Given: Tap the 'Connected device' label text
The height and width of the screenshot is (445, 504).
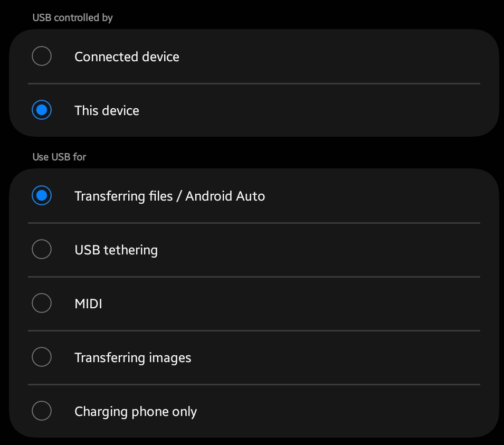Looking at the screenshot, I should tap(127, 56).
